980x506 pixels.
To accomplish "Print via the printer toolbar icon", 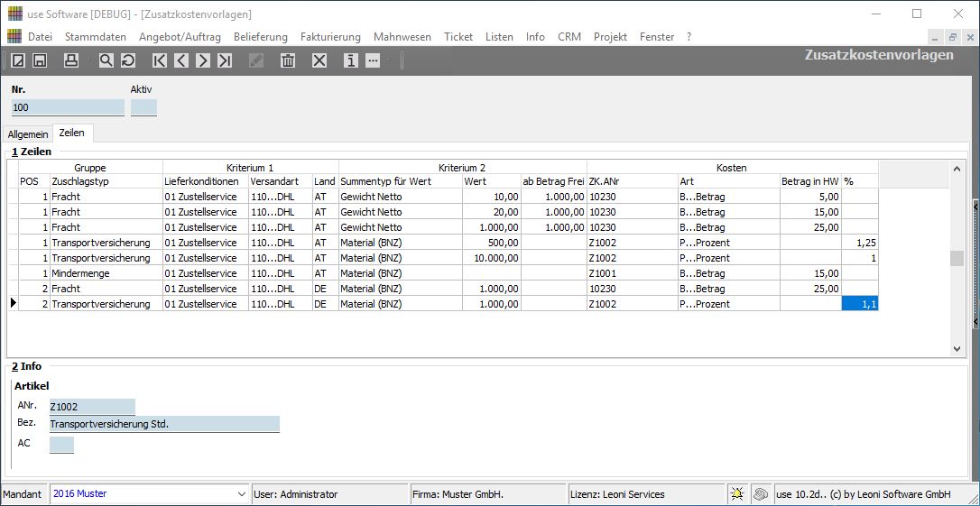I will (x=71, y=60).
